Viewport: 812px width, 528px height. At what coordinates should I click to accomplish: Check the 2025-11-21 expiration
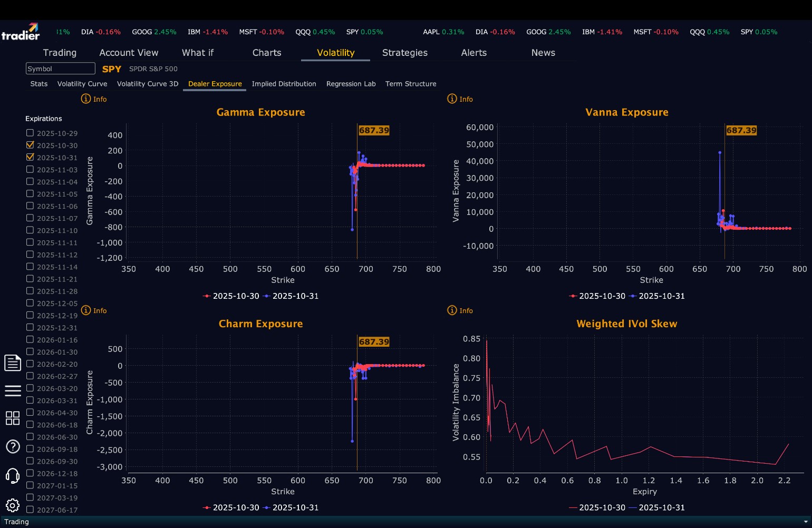30,278
